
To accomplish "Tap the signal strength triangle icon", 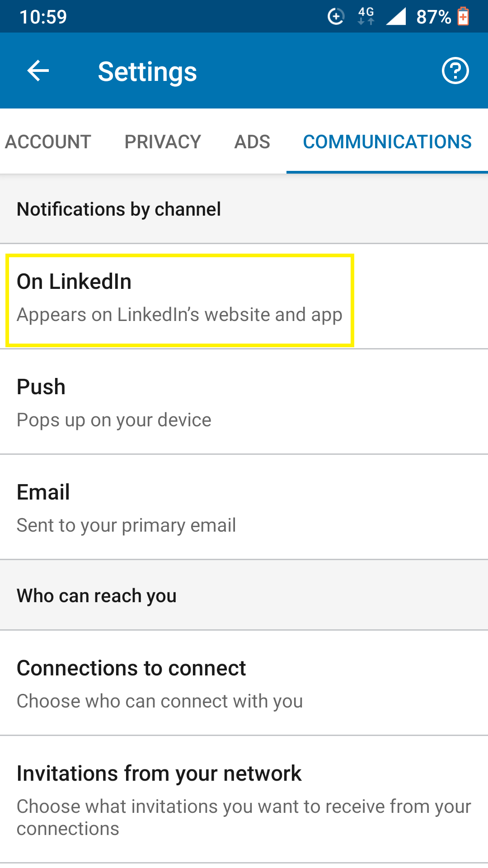I will tap(396, 16).
